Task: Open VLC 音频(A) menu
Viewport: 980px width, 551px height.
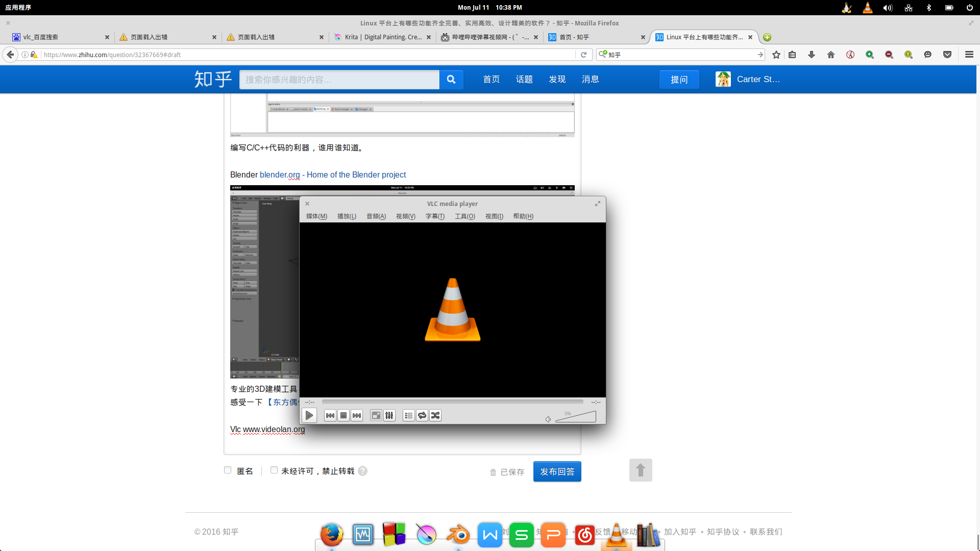Action: (376, 216)
